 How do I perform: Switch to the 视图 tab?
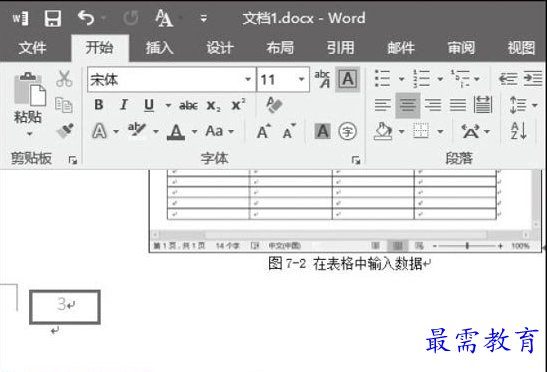(x=522, y=48)
